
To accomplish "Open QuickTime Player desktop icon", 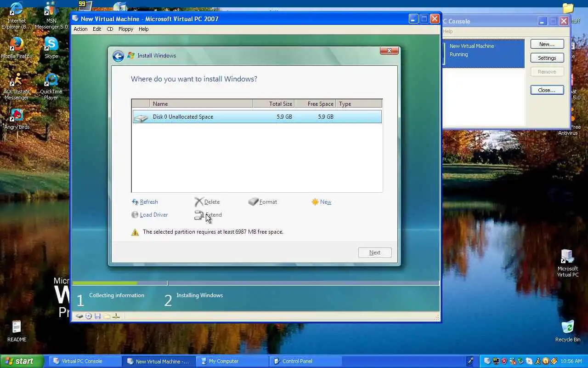I will click(51, 86).
